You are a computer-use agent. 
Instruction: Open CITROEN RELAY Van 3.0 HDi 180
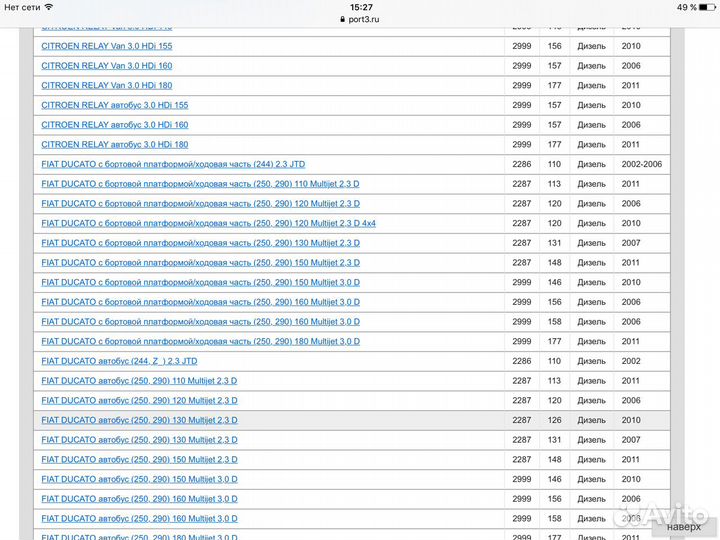106,86
